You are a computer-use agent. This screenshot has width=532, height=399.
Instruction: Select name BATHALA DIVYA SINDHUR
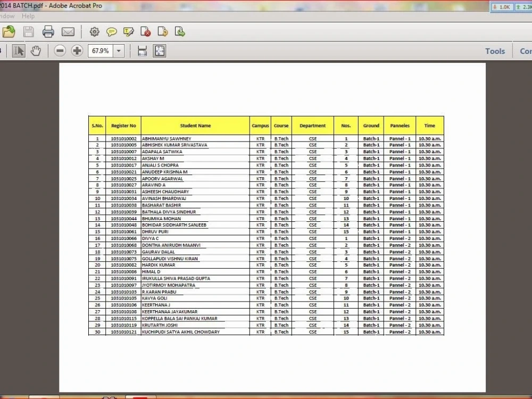point(169,212)
